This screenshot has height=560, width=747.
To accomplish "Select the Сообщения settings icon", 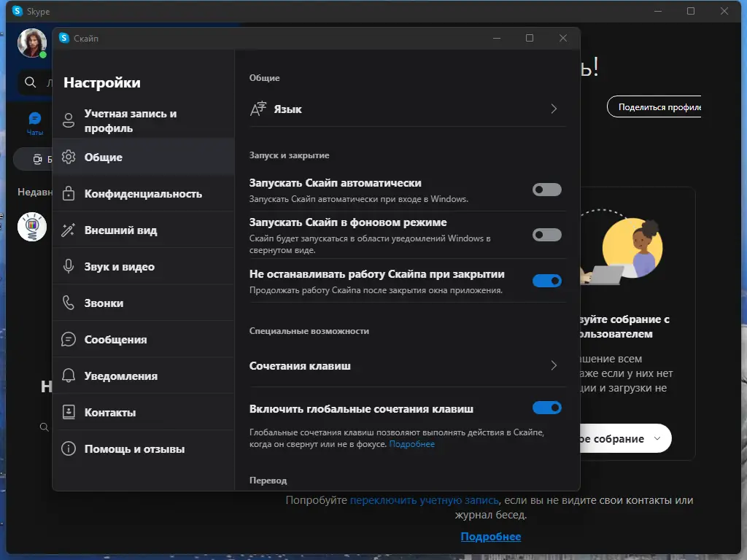I will [69, 338].
